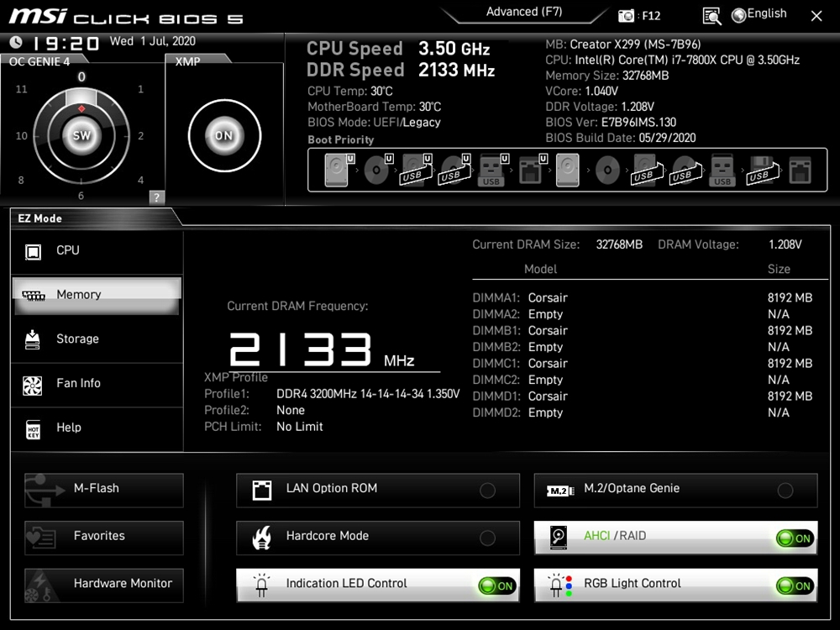840x630 pixels.
Task: Click Profile2 None value
Action: pos(291,411)
